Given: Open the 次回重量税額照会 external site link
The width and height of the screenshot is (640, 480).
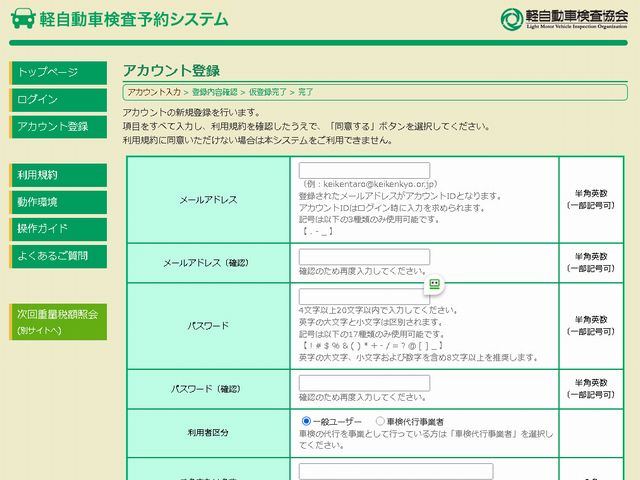Looking at the screenshot, I should pos(58,321).
